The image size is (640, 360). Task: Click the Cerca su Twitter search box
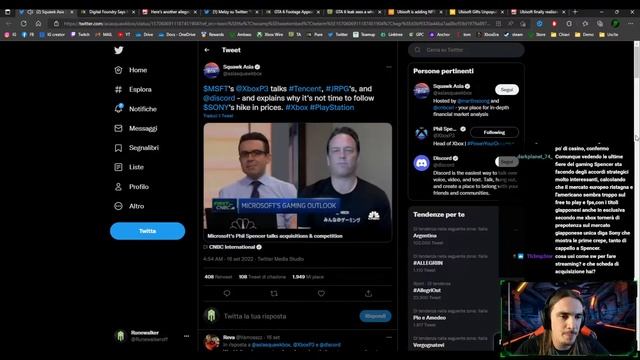(x=466, y=50)
